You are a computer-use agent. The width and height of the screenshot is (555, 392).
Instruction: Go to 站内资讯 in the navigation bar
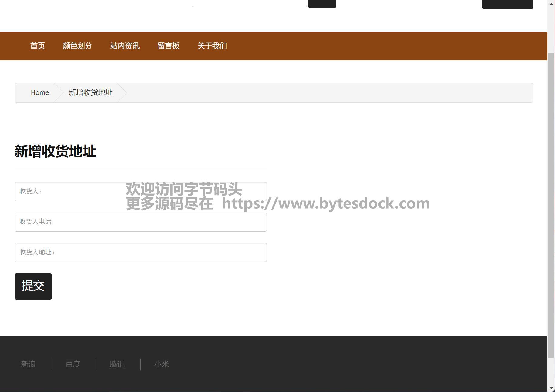tap(125, 46)
